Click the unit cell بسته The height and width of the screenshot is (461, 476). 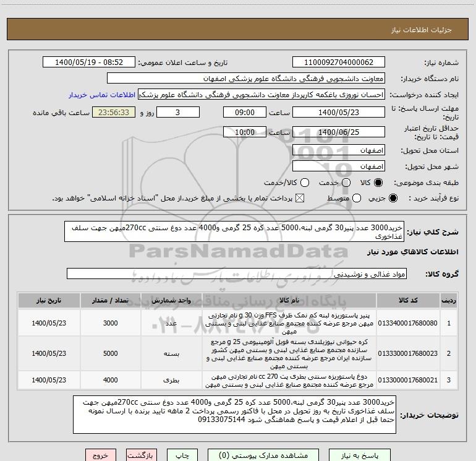coord(171,353)
